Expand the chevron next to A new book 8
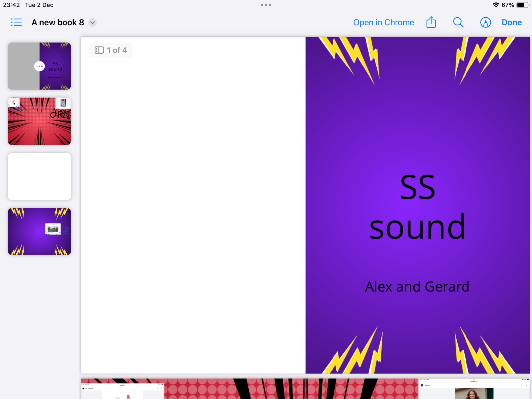Viewport: 532px width, 399px height. point(93,23)
